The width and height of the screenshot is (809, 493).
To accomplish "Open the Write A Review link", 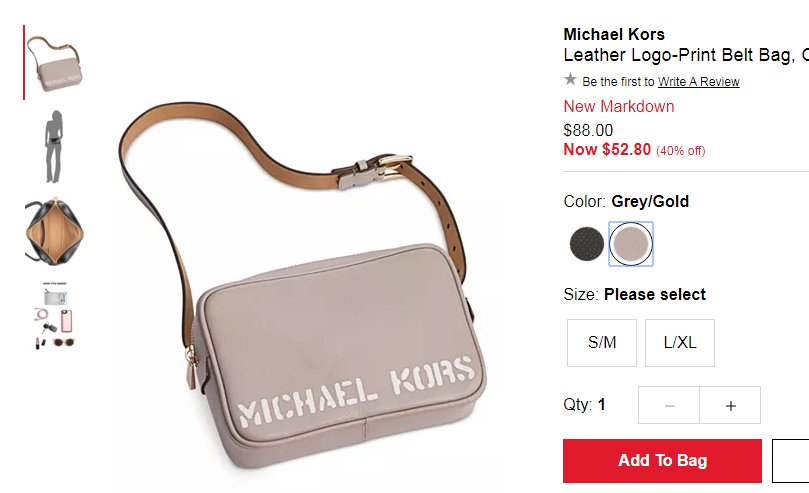I will [x=699, y=81].
